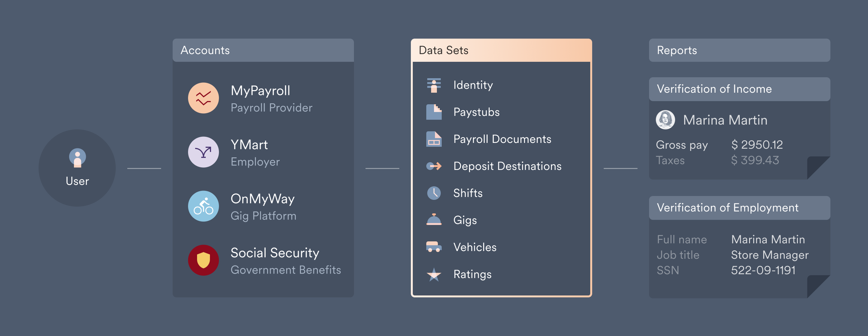Click the Ratings star icon
The width and height of the screenshot is (868, 336).
click(x=433, y=274)
